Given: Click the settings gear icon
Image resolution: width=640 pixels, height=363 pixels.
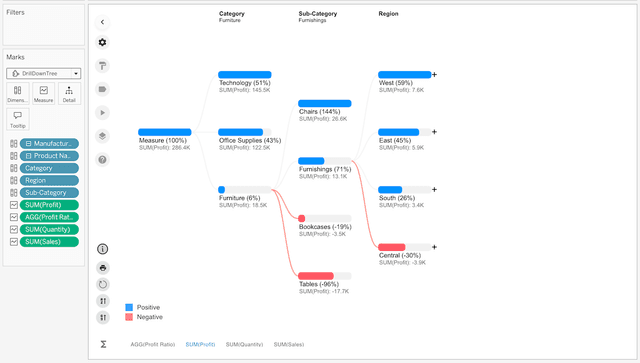Looking at the screenshot, I should click(x=102, y=42).
